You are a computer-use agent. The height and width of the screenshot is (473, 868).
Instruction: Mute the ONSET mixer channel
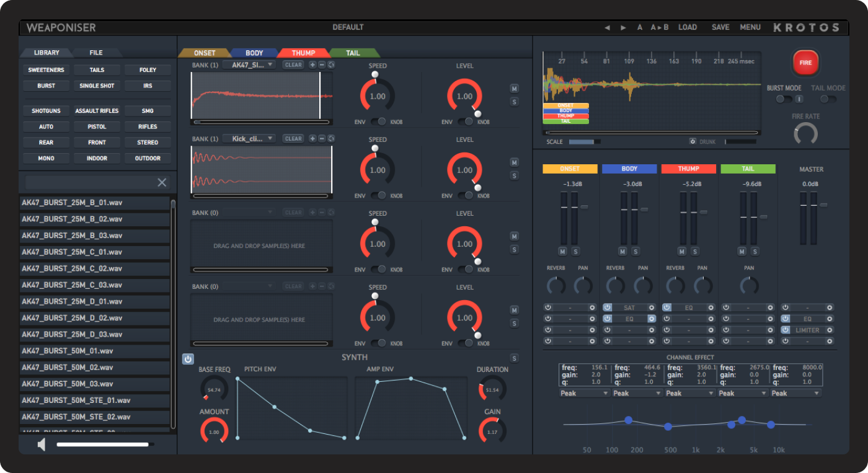coord(562,251)
